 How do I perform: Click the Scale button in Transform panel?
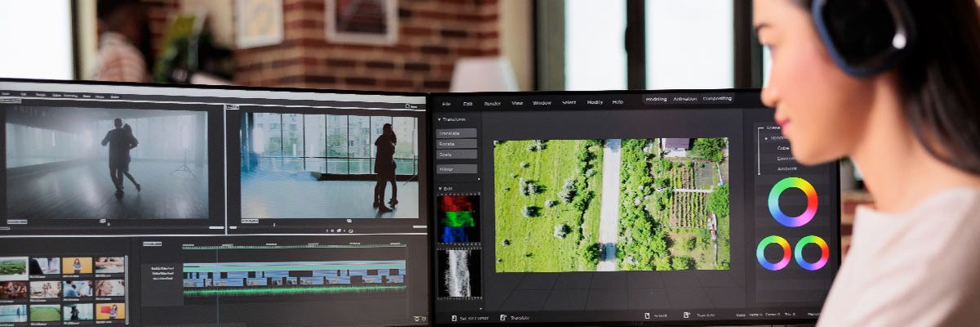[457, 154]
